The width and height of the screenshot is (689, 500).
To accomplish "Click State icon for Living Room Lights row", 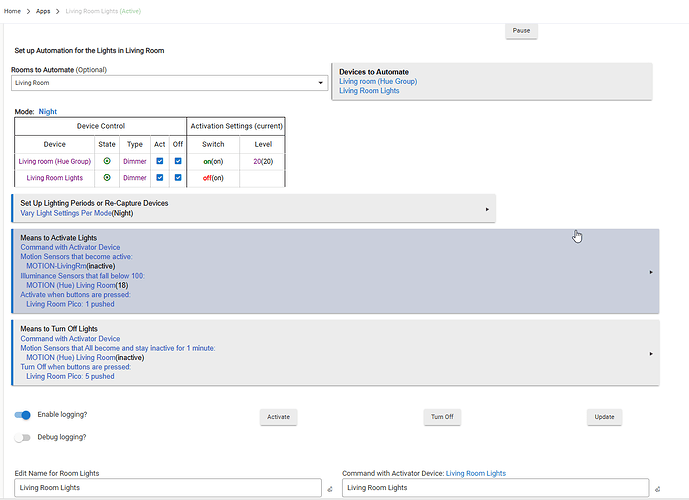I will 107,178.
